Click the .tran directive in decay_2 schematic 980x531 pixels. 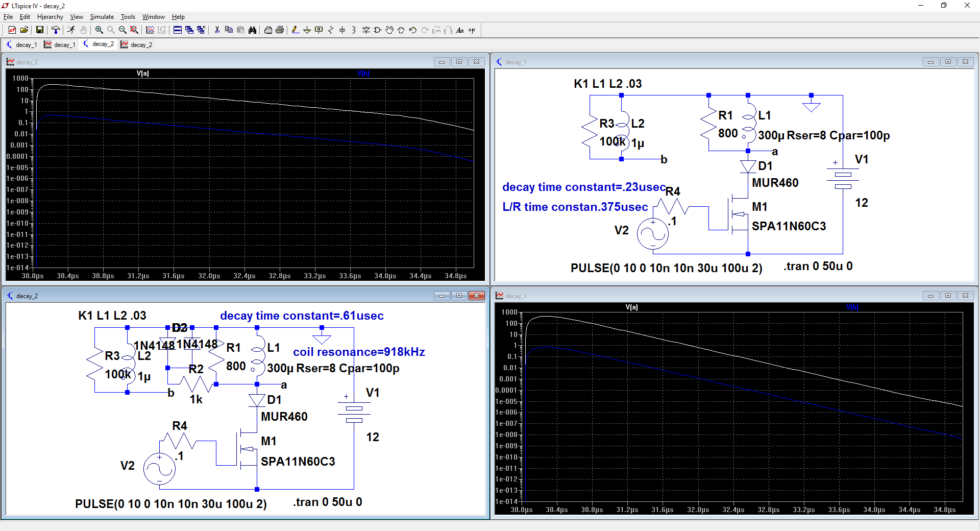(x=327, y=502)
